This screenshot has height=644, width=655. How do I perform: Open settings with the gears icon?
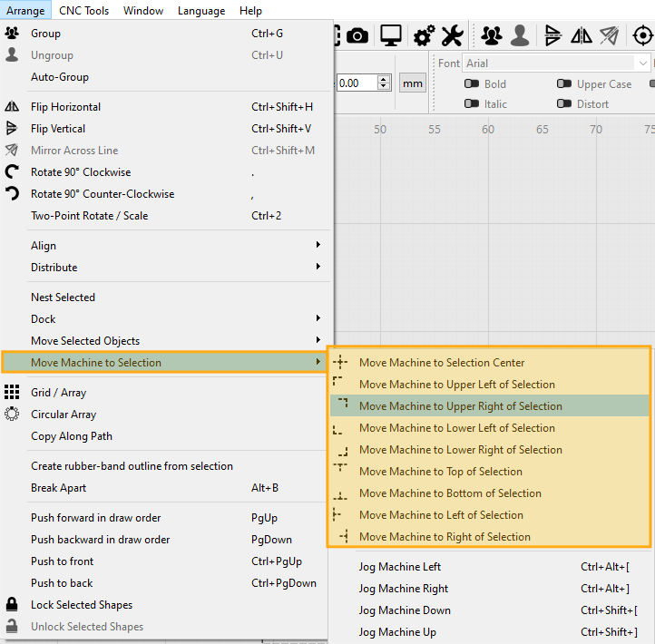[x=424, y=35]
